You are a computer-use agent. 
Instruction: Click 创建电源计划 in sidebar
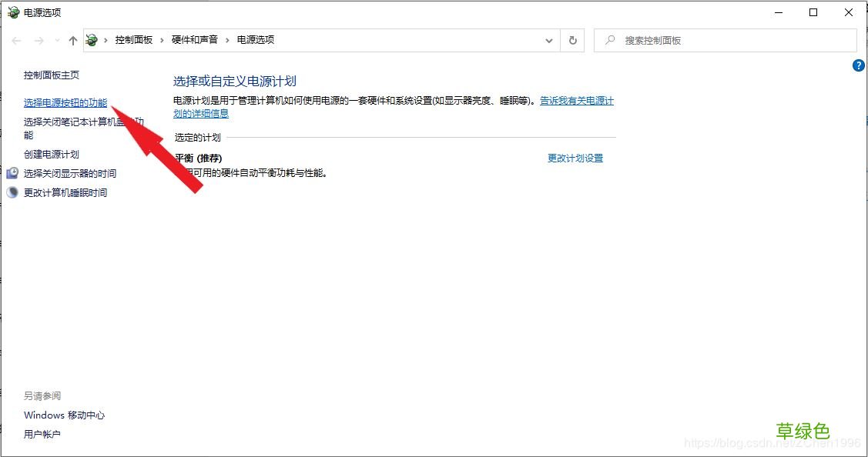pyautogui.click(x=51, y=154)
